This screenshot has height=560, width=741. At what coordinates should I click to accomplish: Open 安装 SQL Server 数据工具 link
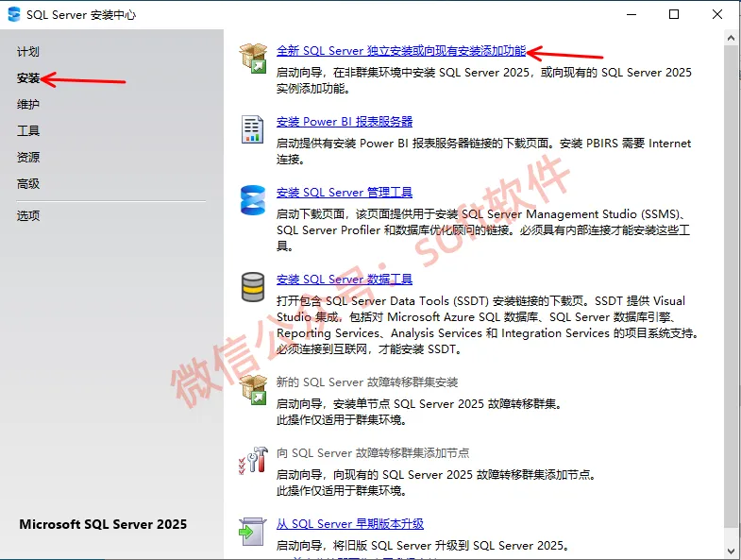[344, 280]
